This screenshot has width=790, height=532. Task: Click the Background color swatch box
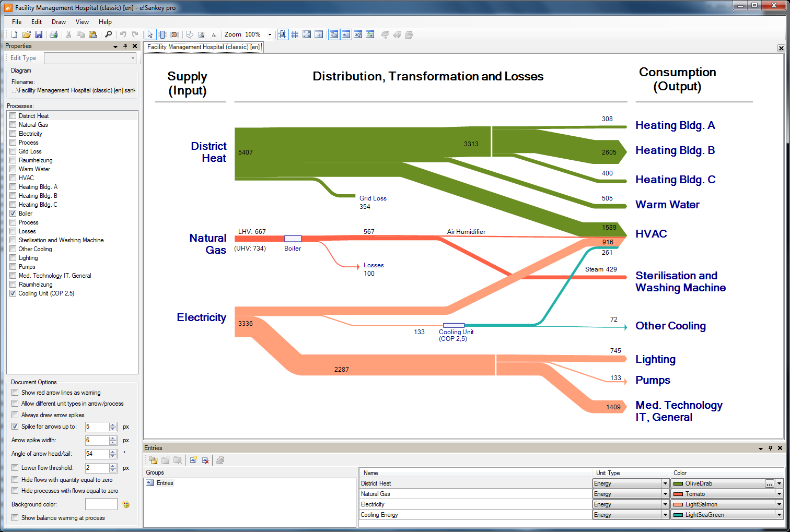pyautogui.click(x=101, y=504)
